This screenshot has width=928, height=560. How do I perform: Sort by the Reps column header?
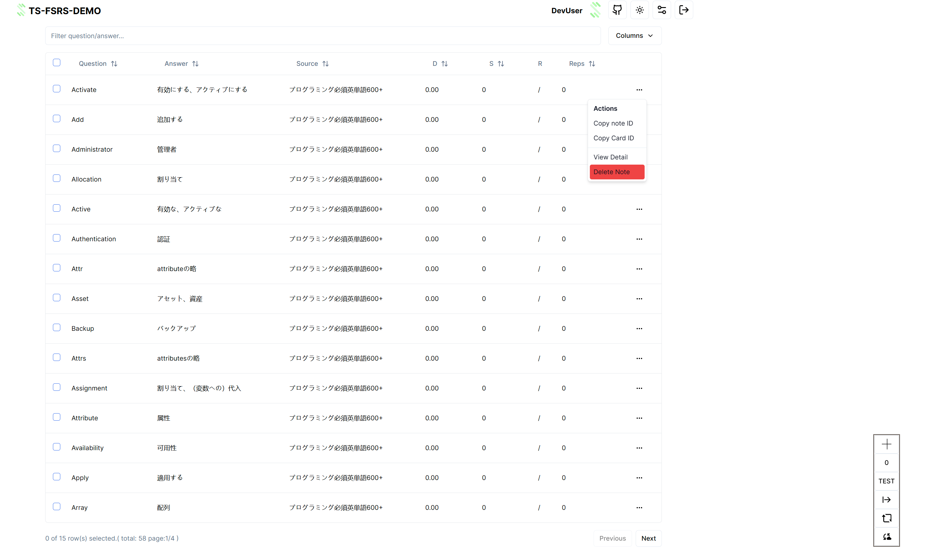[582, 64]
